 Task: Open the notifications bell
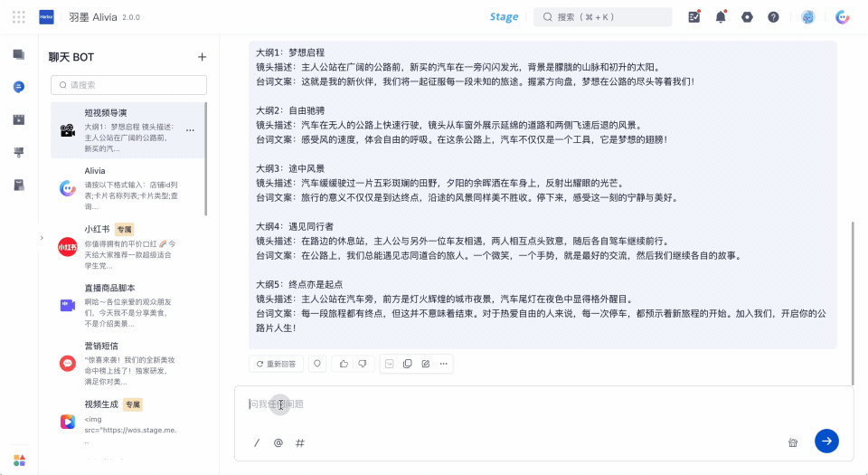pyautogui.click(x=721, y=17)
